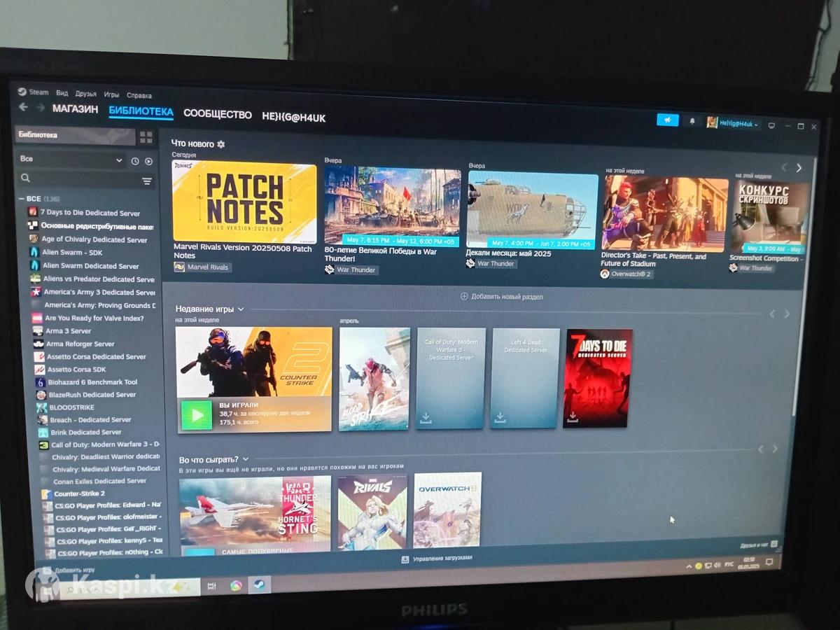840x630 pixels.
Task: Click the megaphone announcements button
Action: 668,120
